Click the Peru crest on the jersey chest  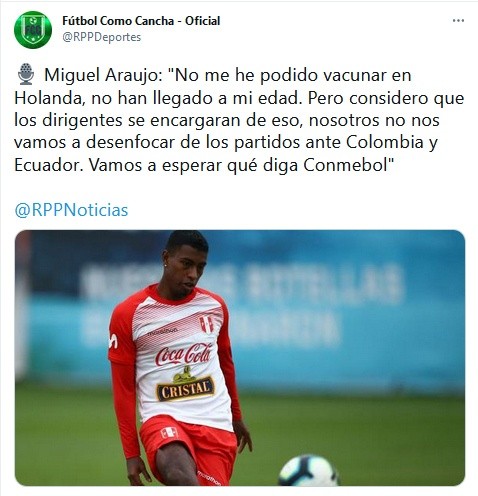[206, 324]
